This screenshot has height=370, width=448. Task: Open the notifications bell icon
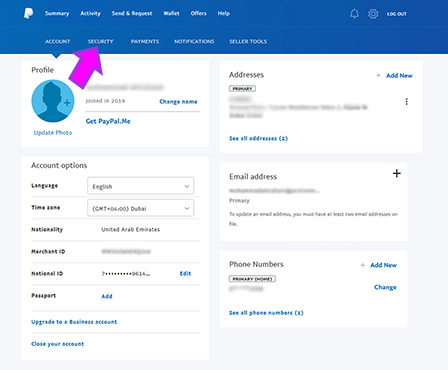pyautogui.click(x=354, y=14)
